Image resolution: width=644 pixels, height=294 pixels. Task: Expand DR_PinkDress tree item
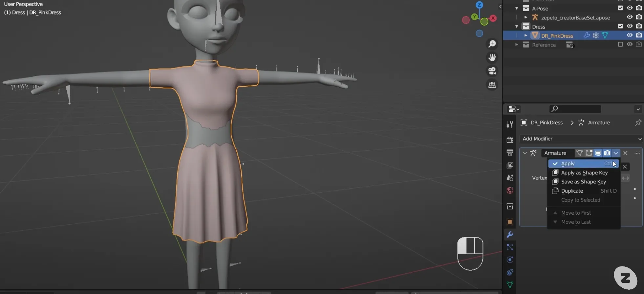tap(526, 35)
